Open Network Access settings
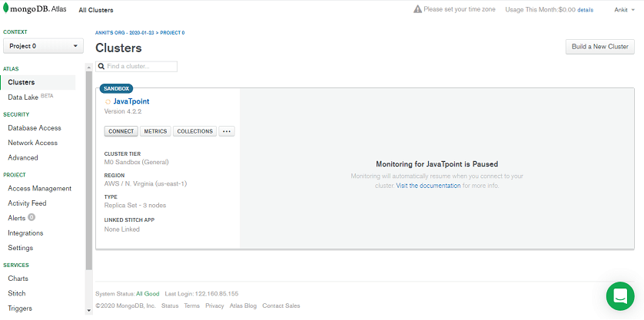Image resolution: width=644 pixels, height=320 pixels. pyautogui.click(x=33, y=143)
